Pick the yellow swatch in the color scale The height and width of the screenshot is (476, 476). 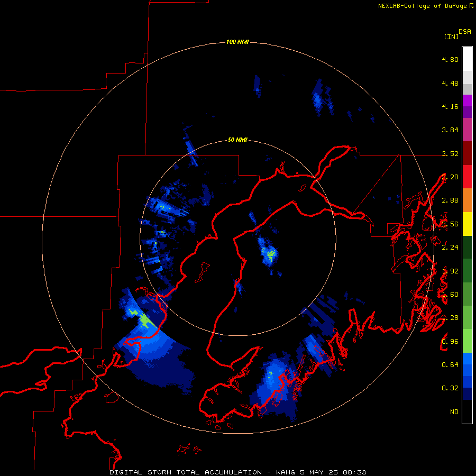click(x=467, y=224)
